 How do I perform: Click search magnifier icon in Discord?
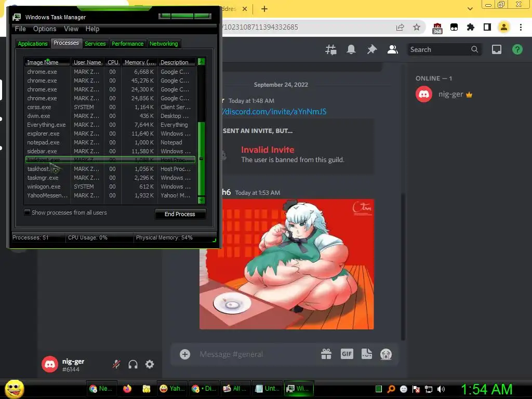(x=474, y=49)
